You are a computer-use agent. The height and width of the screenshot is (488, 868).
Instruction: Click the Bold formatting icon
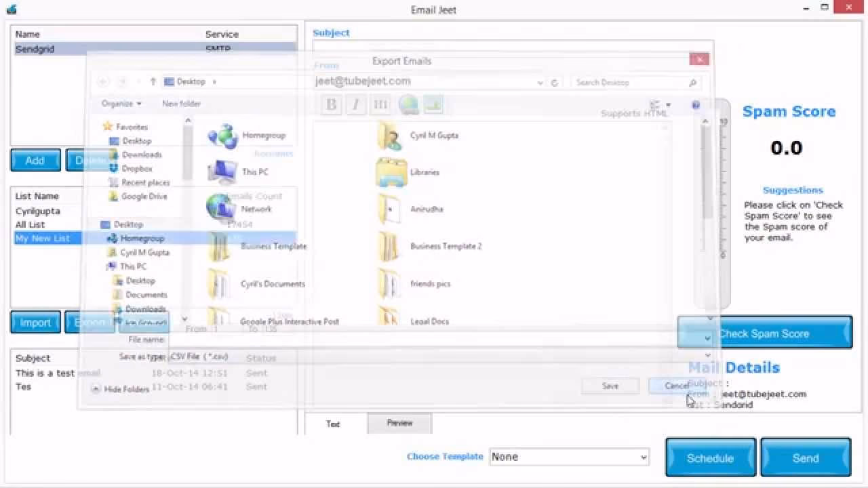coord(331,104)
